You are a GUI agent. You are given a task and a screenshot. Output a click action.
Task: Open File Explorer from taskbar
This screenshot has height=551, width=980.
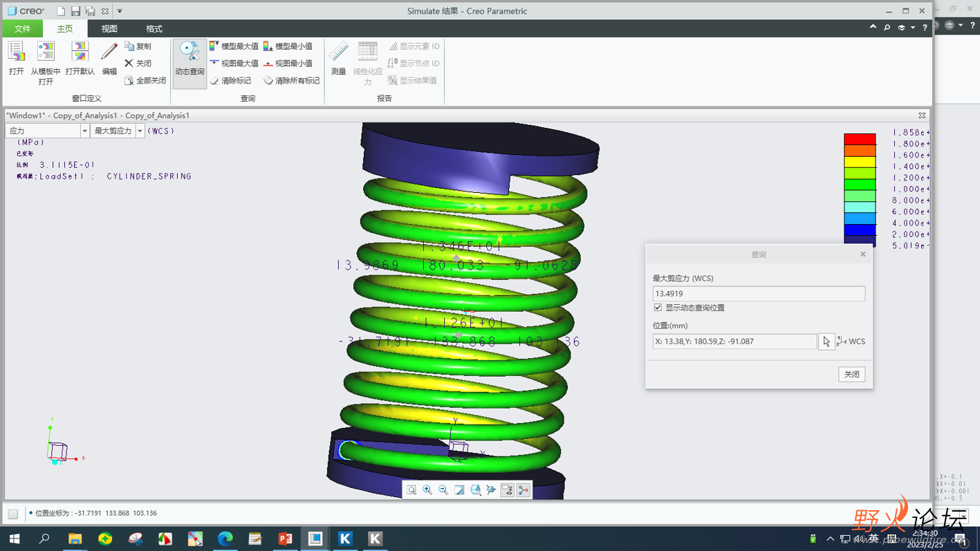point(75,539)
